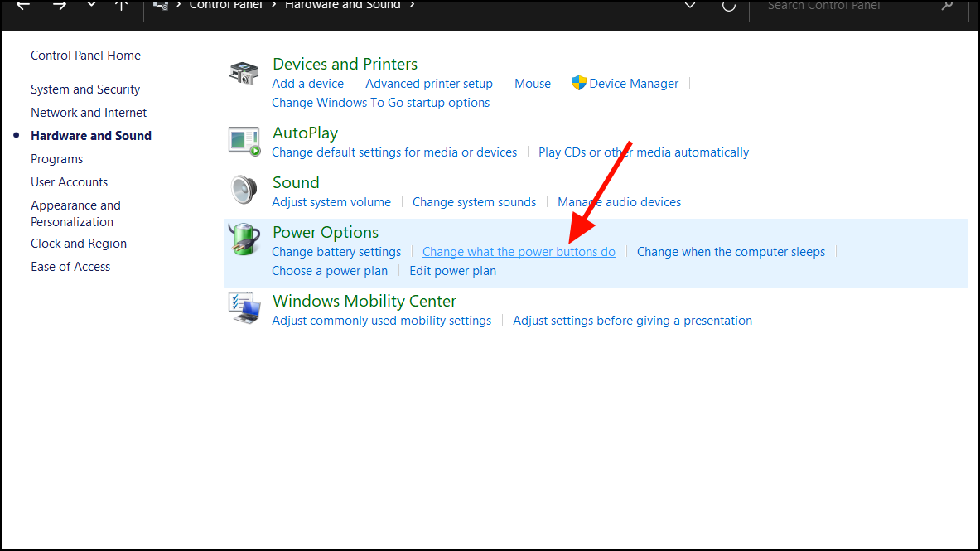Open the recent pages dropdown arrow

point(90,7)
